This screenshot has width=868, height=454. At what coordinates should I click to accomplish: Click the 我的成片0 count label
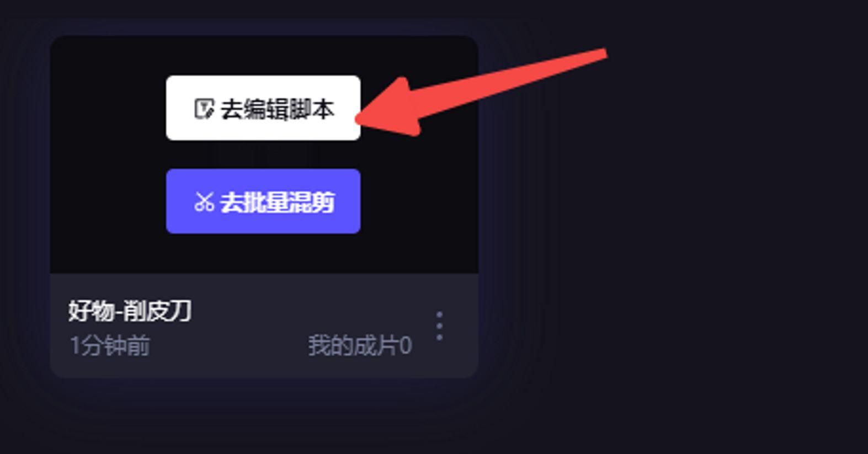(x=360, y=346)
